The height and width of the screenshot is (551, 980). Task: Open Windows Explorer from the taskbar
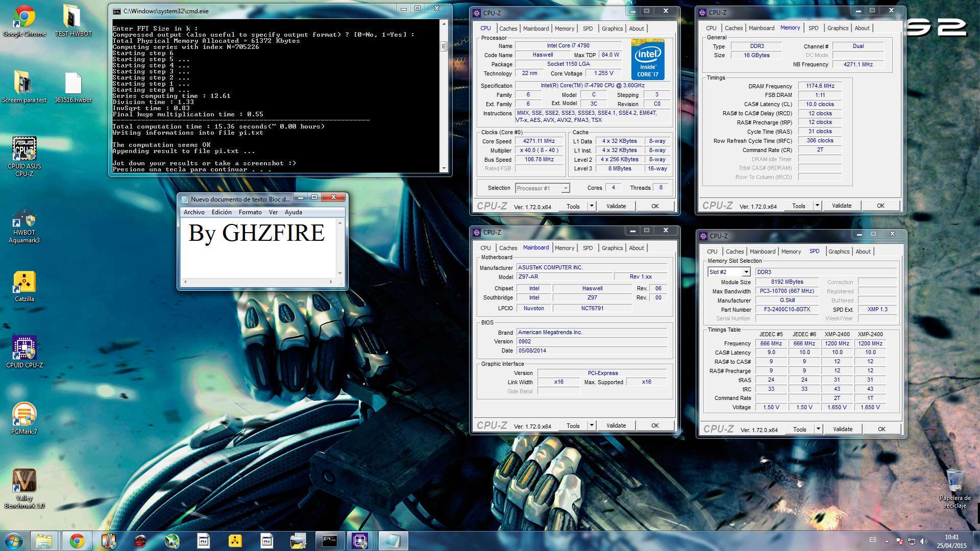(44, 541)
